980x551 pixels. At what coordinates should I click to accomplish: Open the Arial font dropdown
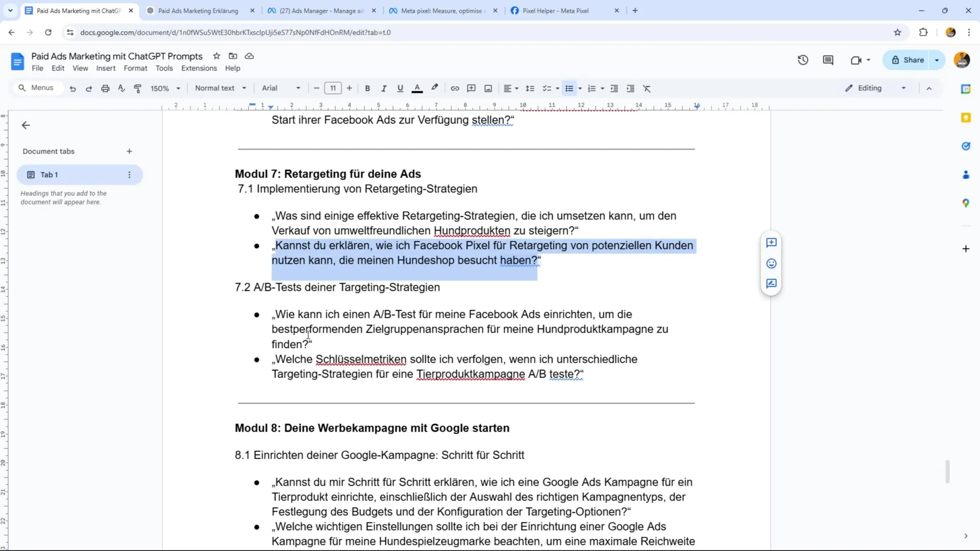click(281, 88)
